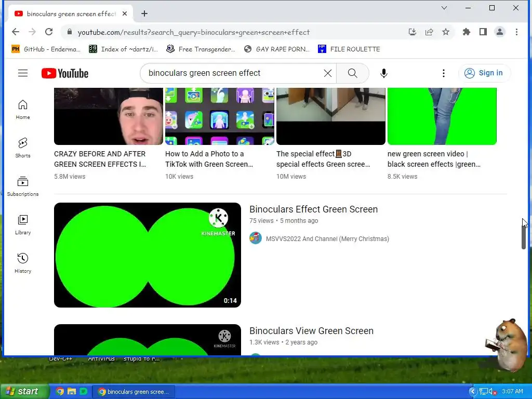Screen dimensions: 532x399
Task: Open Index of ~dartz bookmark
Action: click(x=124, y=49)
